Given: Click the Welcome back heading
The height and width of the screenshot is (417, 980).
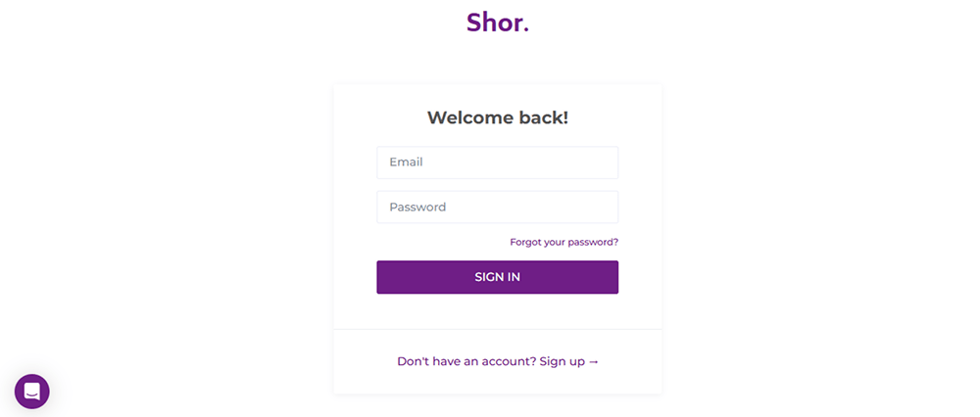Looking at the screenshot, I should tap(497, 117).
